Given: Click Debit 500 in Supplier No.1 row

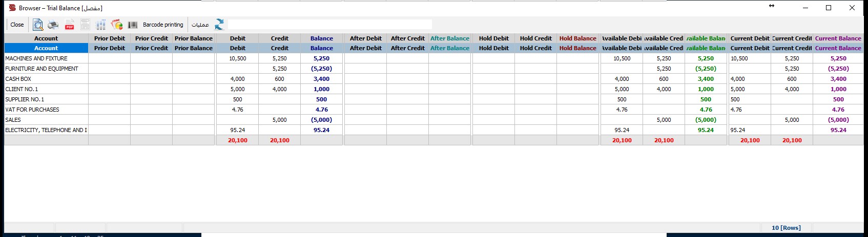Looking at the screenshot, I should 238,99.
